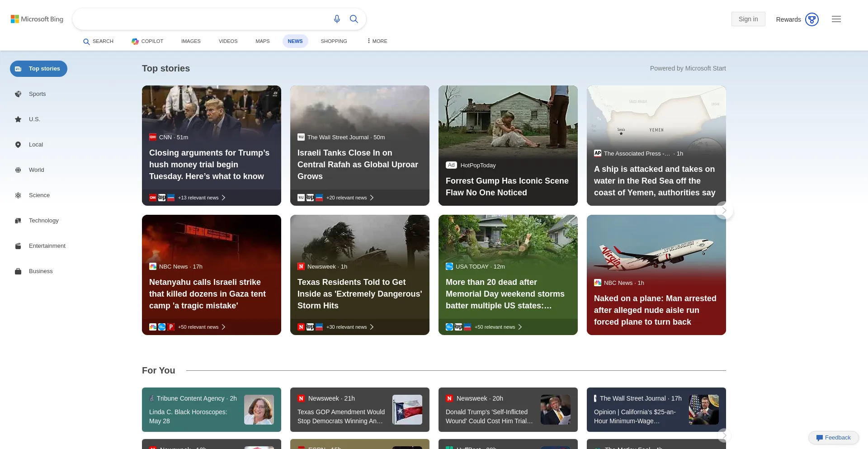This screenshot has height=449, width=868.
Task: Click the Sports soccer ball icon
Action: tap(18, 94)
